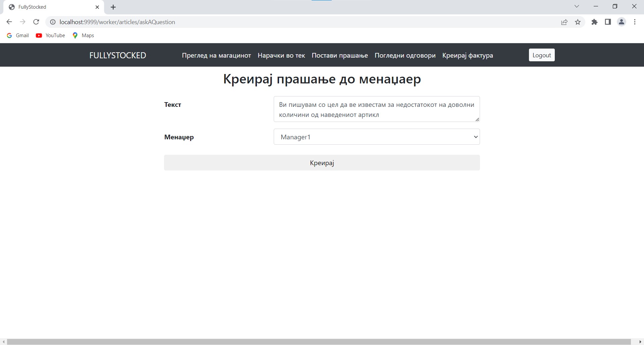Open the user profile avatar

(x=621, y=22)
